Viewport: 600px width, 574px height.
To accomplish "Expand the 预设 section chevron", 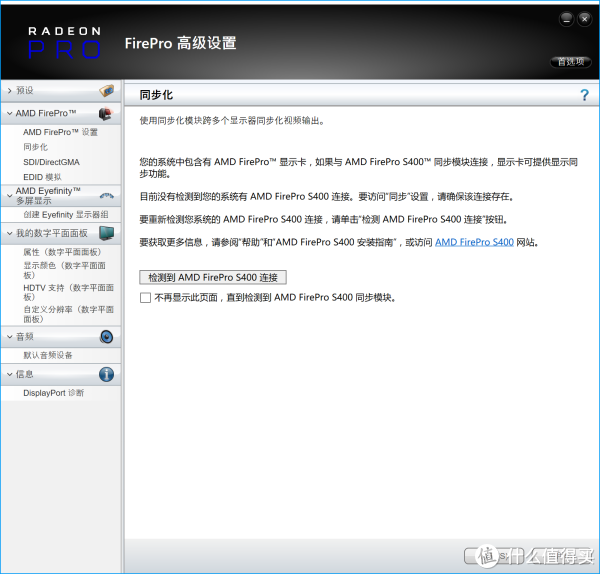I will pos(10,91).
